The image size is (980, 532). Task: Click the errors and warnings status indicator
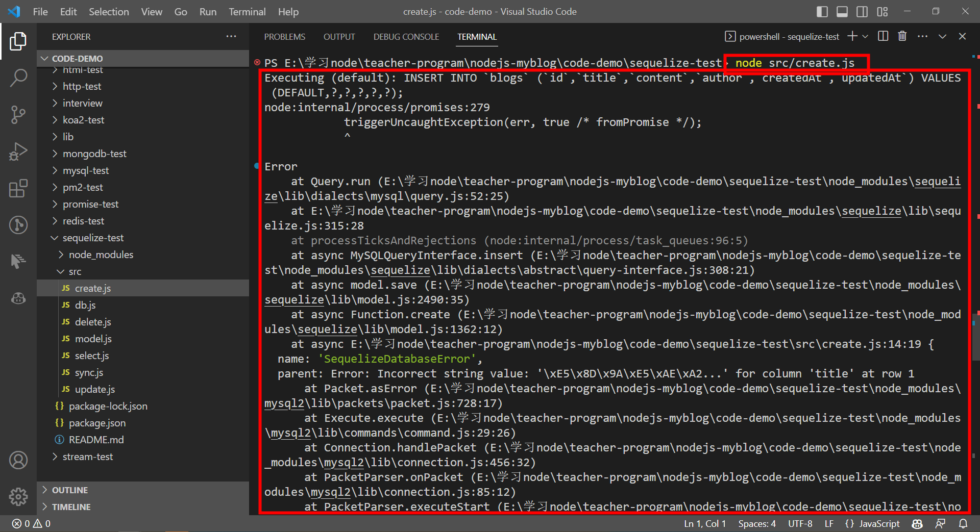coord(31,524)
